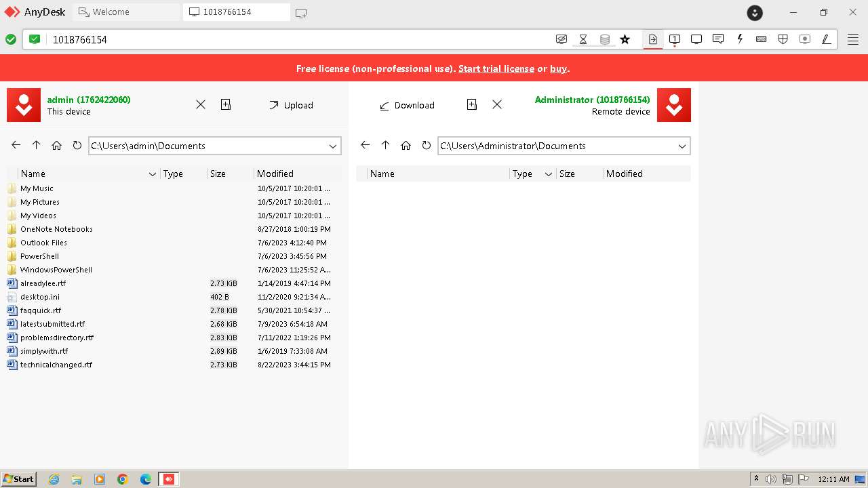Viewport: 868px width, 488px height.
Task: Create new folder on local device
Action: [226, 104]
